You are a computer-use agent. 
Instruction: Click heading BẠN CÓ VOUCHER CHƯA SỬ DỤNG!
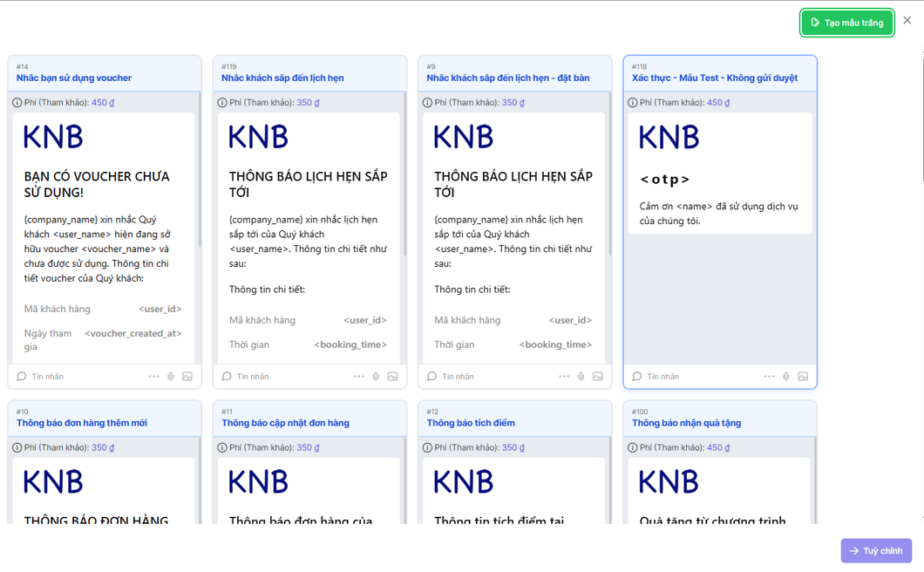[x=97, y=185]
